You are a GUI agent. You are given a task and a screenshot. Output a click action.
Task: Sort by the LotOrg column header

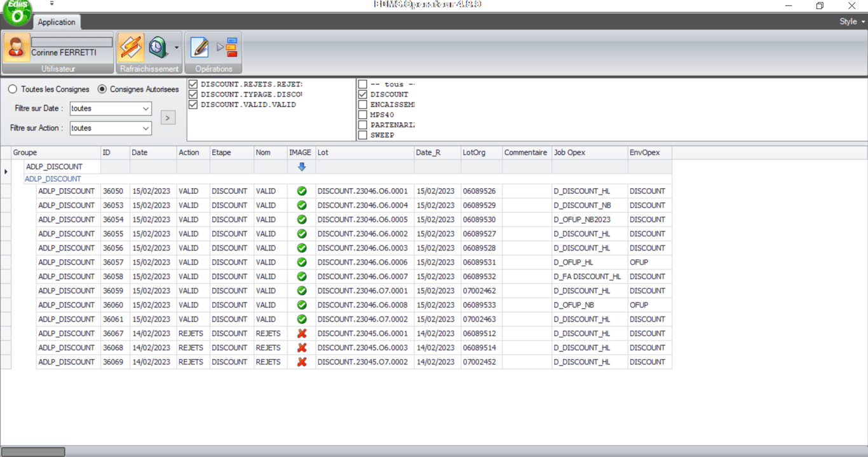click(482, 153)
